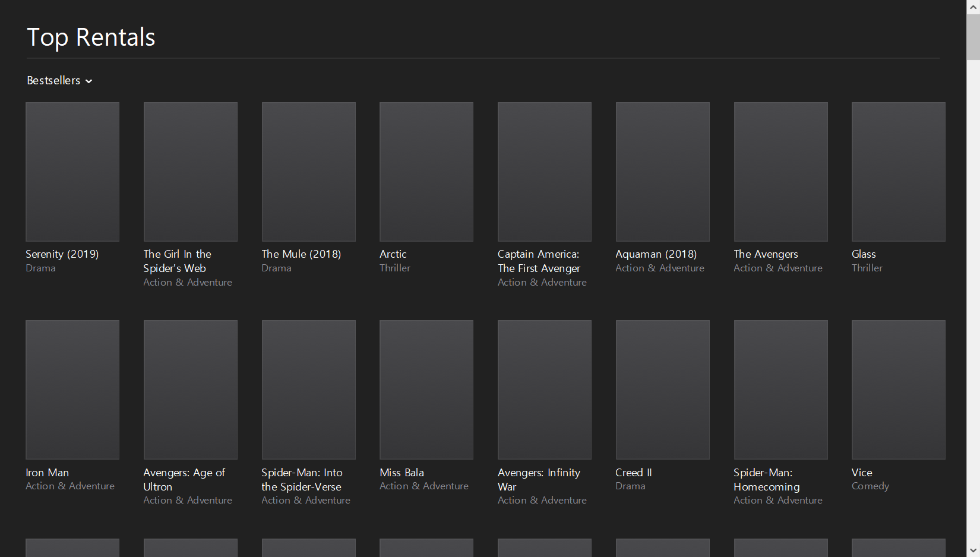Open The Avengers poster thumbnail
Screen dimensions: 980x557
click(x=781, y=172)
